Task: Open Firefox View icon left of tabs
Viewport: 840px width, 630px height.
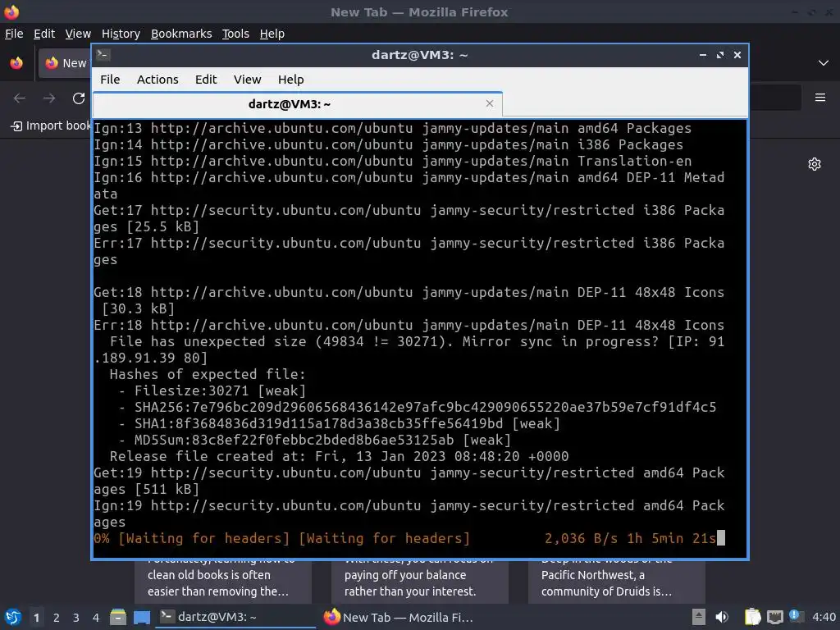Action: [x=16, y=63]
